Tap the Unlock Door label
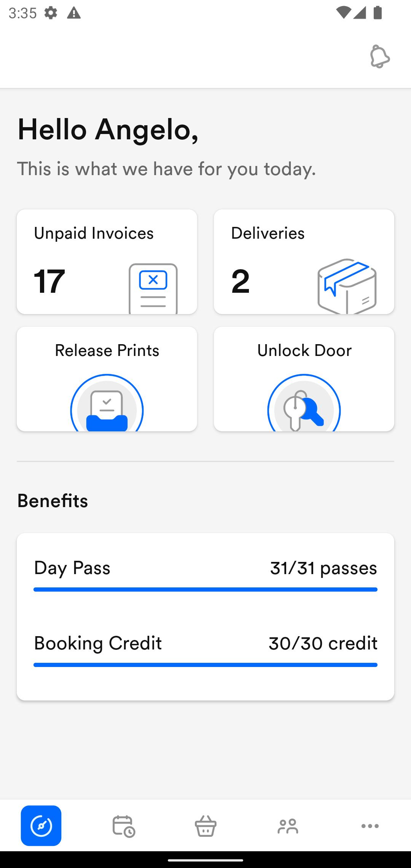 304,350
